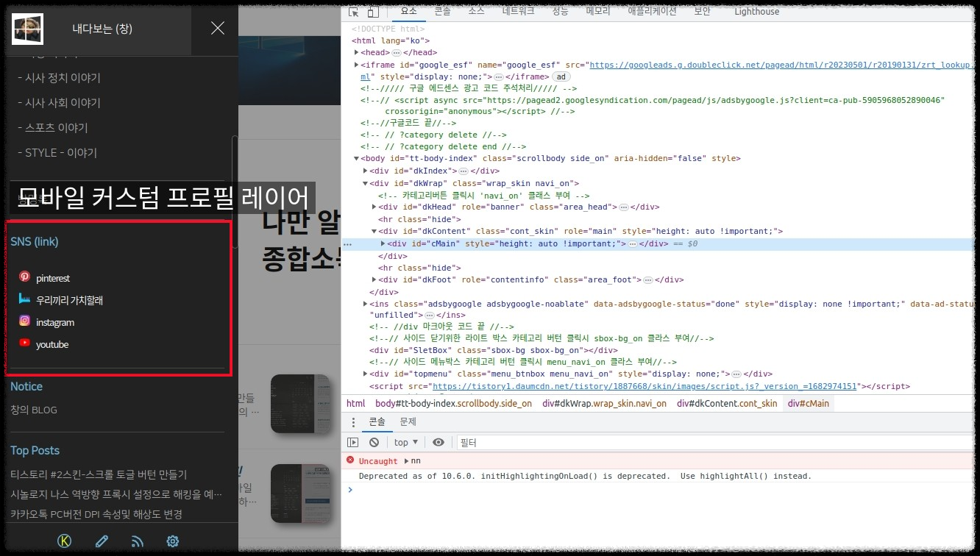This screenshot has height=556, width=980.
Task: Click the blog profile avatar image
Action: (x=28, y=29)
